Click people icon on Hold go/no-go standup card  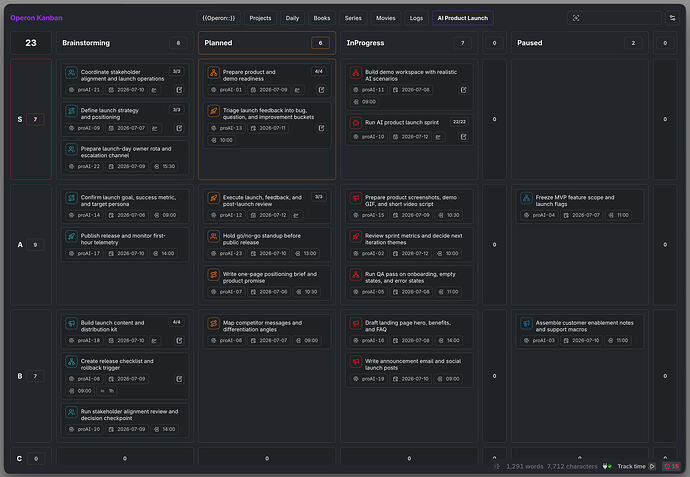coord(213,236)
